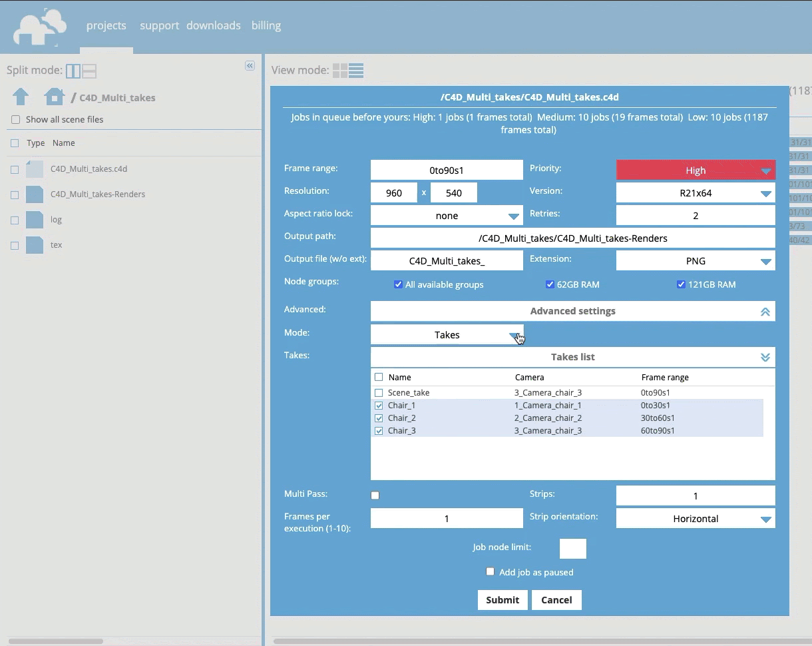812x646 pixels.
Task: Click the Camera column header in Takes list
Action: 530,377
